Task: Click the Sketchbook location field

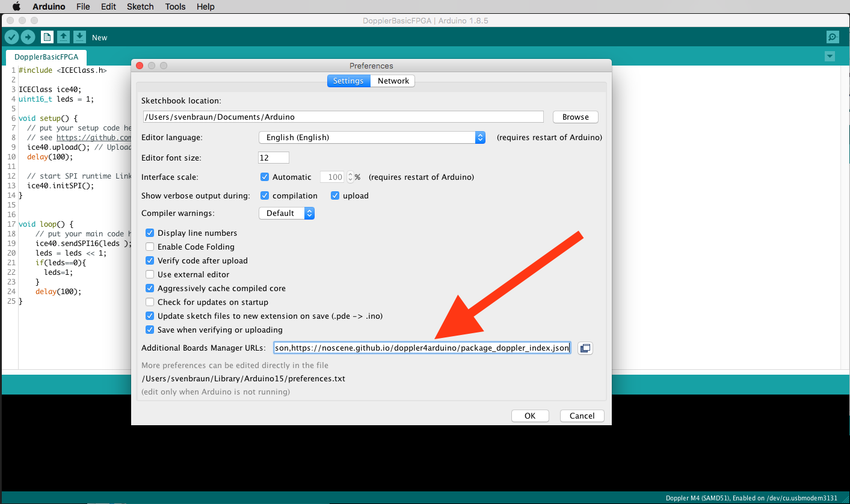Action: [343, 117]
